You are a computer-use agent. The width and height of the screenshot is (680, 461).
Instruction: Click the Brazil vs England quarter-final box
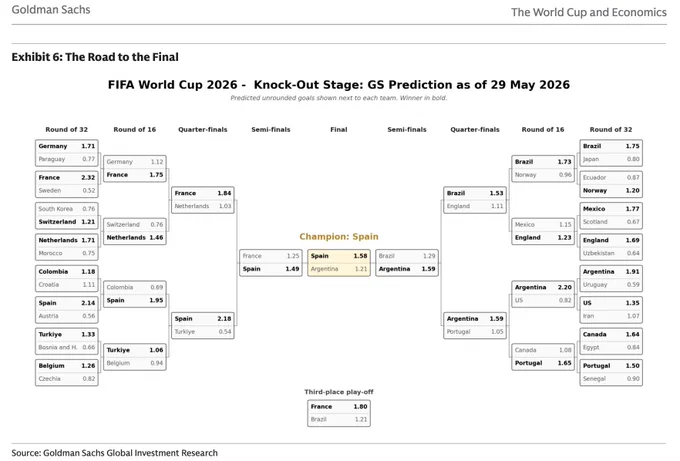[x=475, y=199]
